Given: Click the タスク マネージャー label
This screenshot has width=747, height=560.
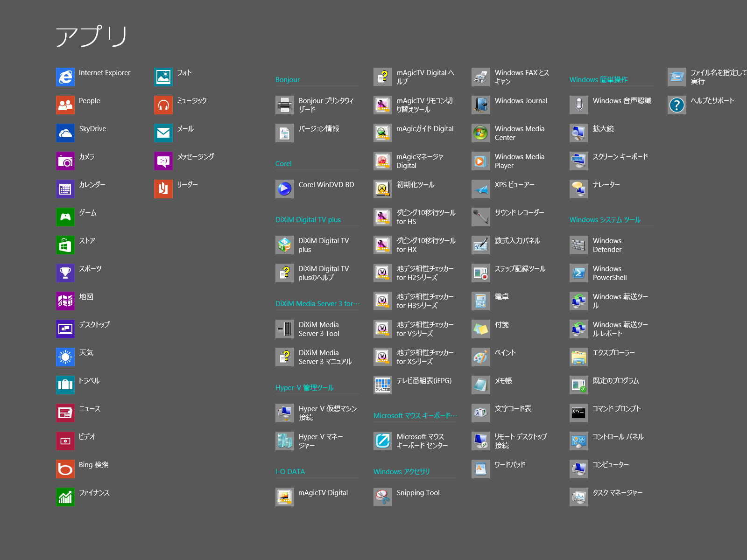Looking at the screenshot, I should pyautogui.click(x=617, y=493).
